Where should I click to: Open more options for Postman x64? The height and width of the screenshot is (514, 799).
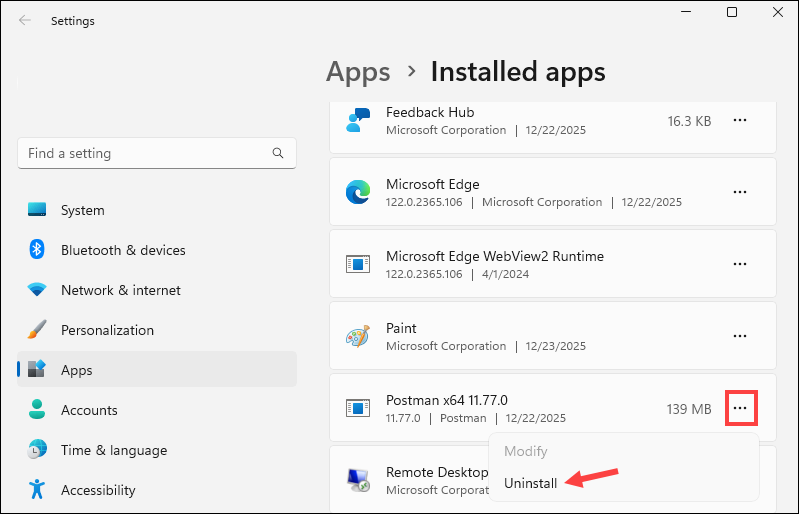click(740, 408)
